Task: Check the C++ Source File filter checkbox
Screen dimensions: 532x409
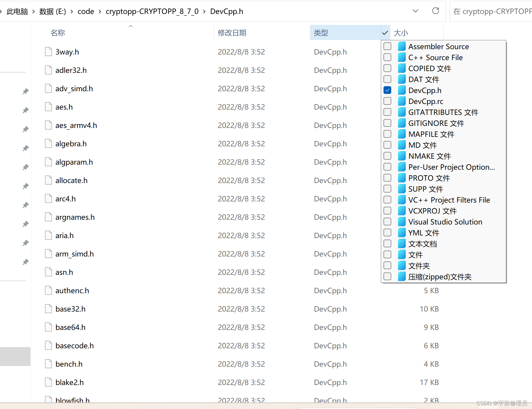Action: 387,57
